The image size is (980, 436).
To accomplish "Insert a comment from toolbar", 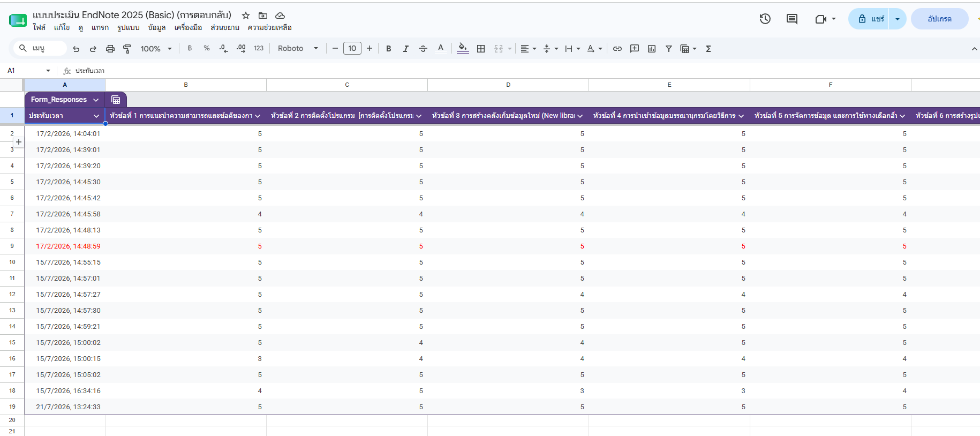I will tap(635, 49).
